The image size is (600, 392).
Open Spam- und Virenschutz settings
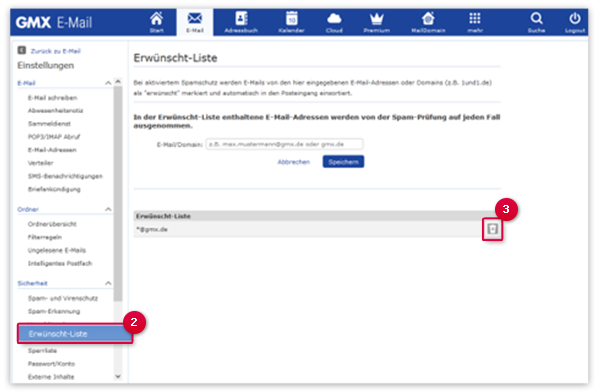[63, 298]
